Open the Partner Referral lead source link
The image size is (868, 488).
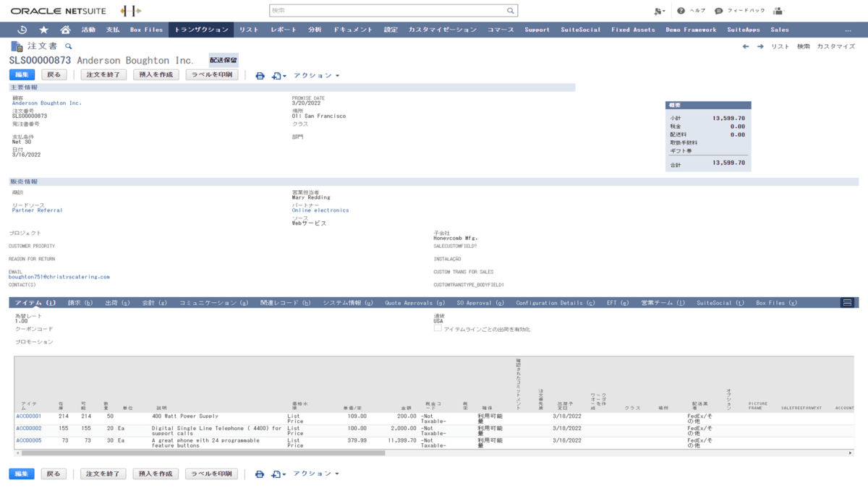point(38,210)
